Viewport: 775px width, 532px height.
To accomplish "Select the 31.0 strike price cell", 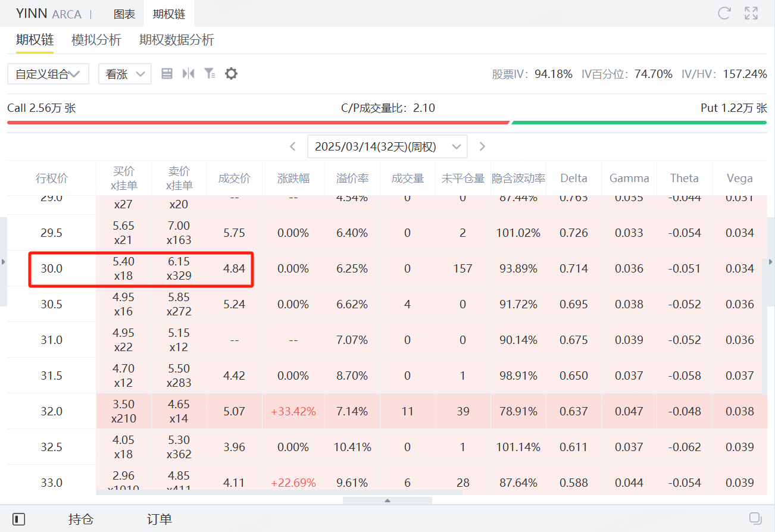I will click(52, 340).
